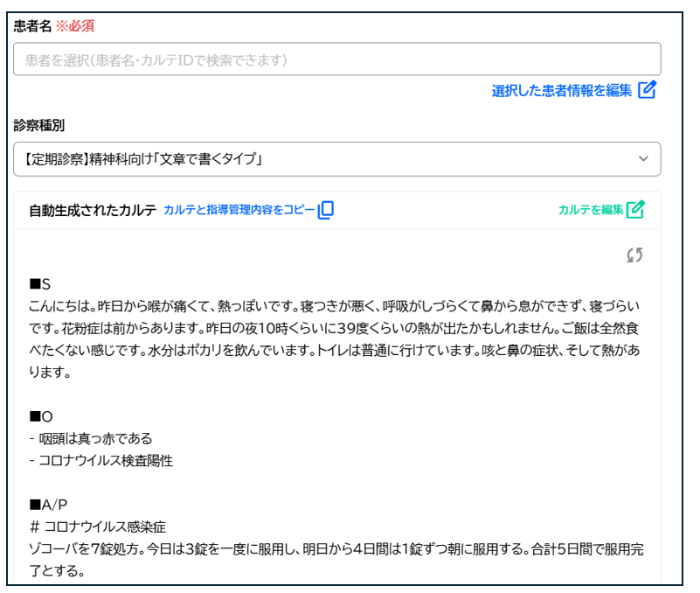Click the ■S section heading
The width and height of the screenshot is (700, 593).
tap(40, 284)
